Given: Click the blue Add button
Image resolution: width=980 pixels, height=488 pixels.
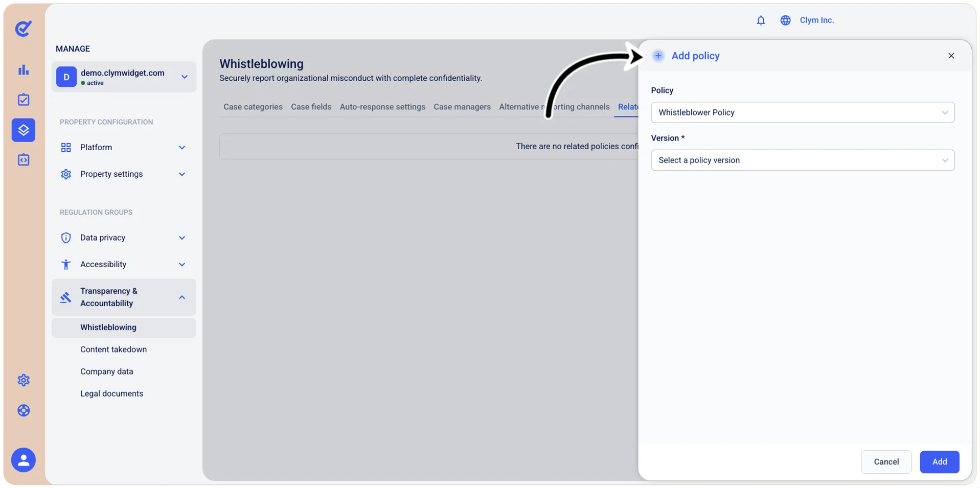Looking at the screenshot, I should point(940,462).
